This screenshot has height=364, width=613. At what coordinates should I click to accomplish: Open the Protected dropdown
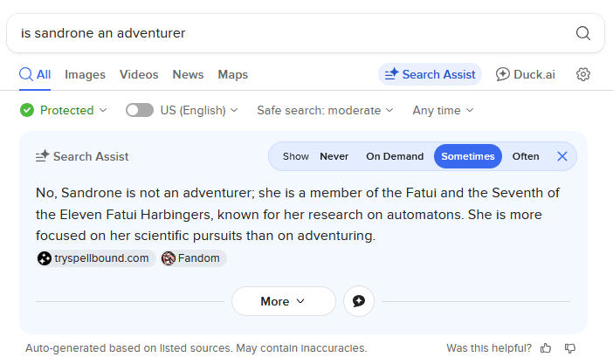point(64,110)
